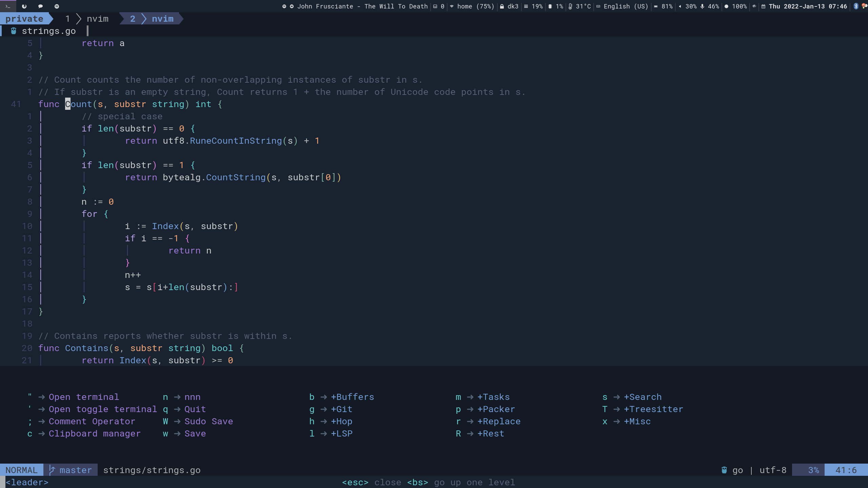The height and width of the screenshot is (488, 868).
Task: Expand the +Treesitter which-key group
Action: click(x=653, y=409)
